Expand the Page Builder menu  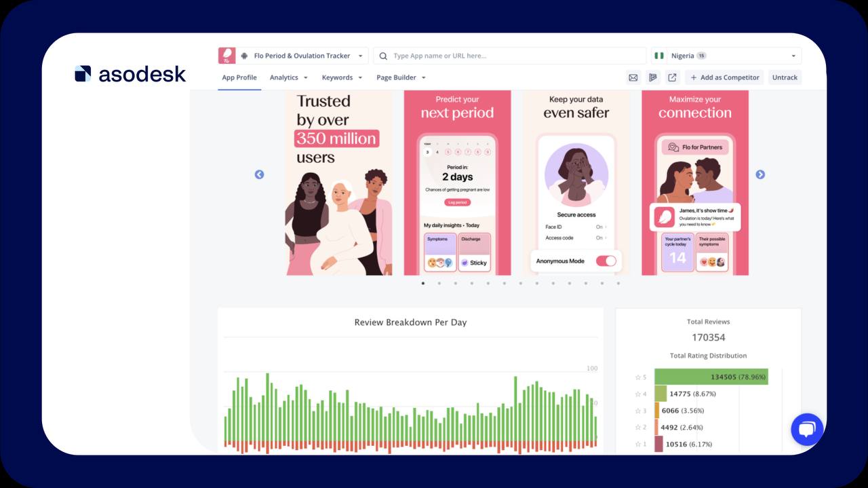pos(401,77)
